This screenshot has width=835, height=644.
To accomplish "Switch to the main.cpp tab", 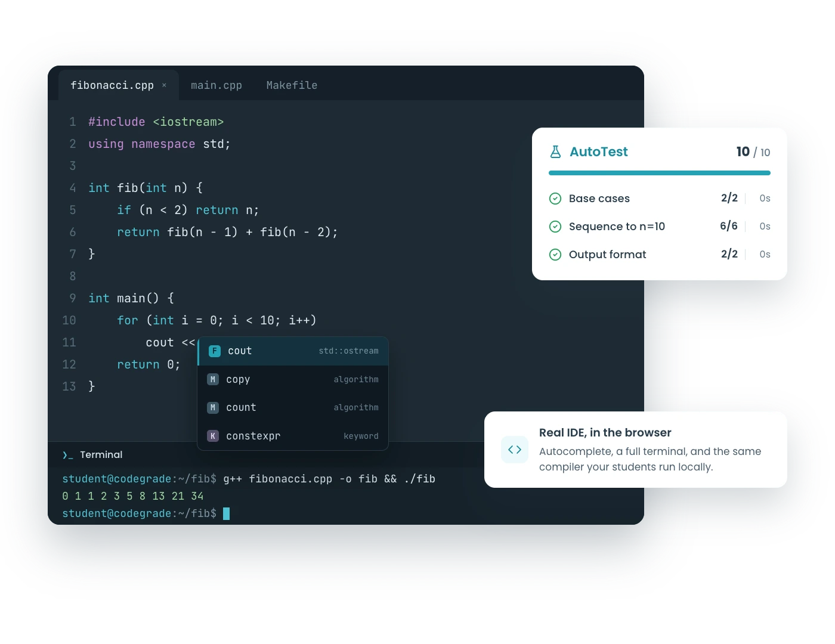I will (x=217, y=85).
